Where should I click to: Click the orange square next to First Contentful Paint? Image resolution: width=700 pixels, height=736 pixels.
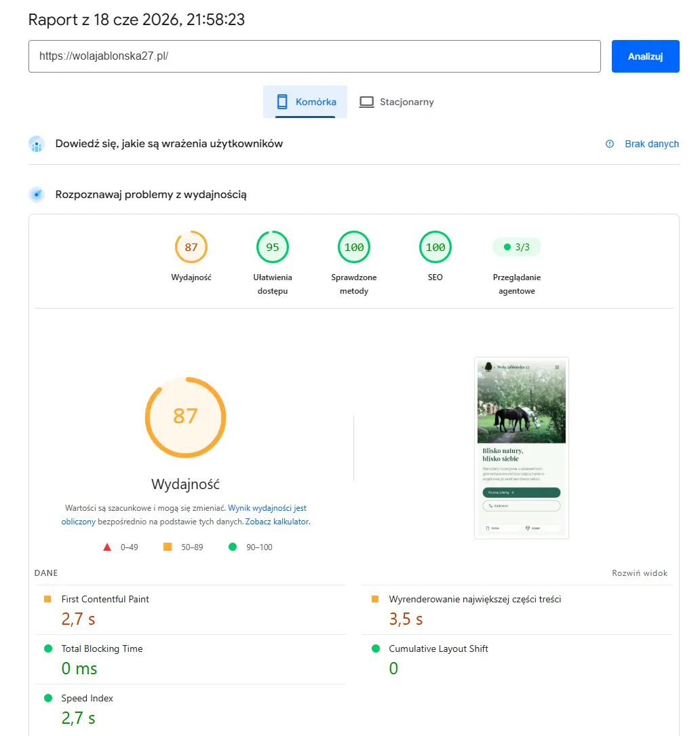[x=47, y=599]
